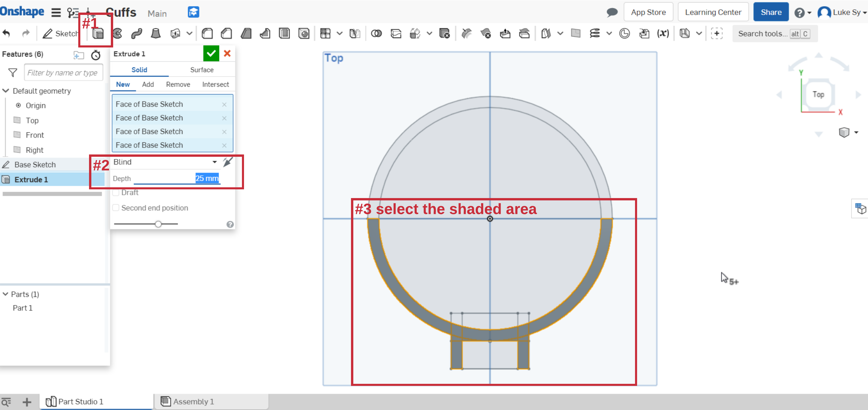The image size is (868, 410).
Task: Select the Replace face tool
Action: [524, 33]
